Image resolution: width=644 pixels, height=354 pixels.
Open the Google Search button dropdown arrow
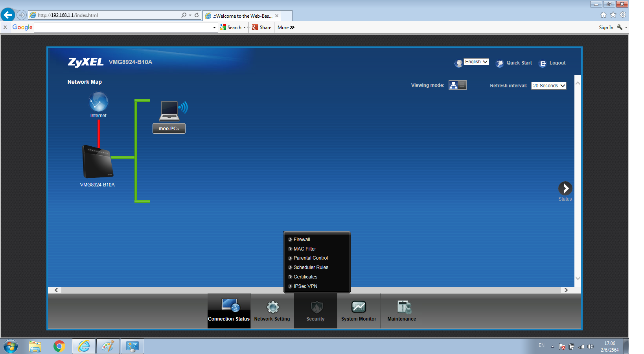tap(245, 28)
